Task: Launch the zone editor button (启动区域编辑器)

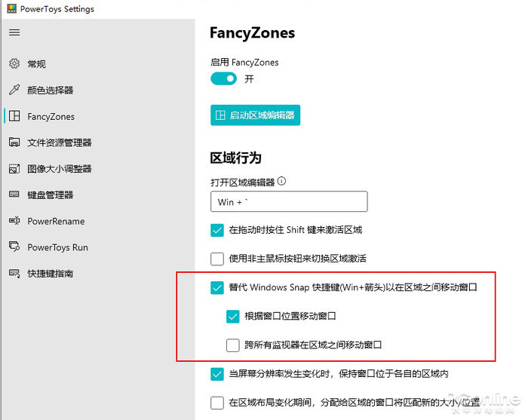Action: click(255, 115)
